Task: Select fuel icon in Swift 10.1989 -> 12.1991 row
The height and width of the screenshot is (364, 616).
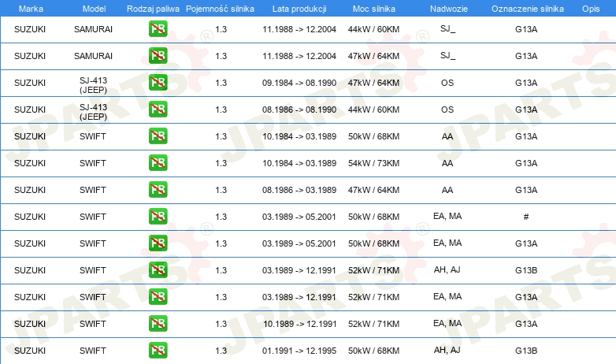Action: pyautogui.click(x=158, y=323)
